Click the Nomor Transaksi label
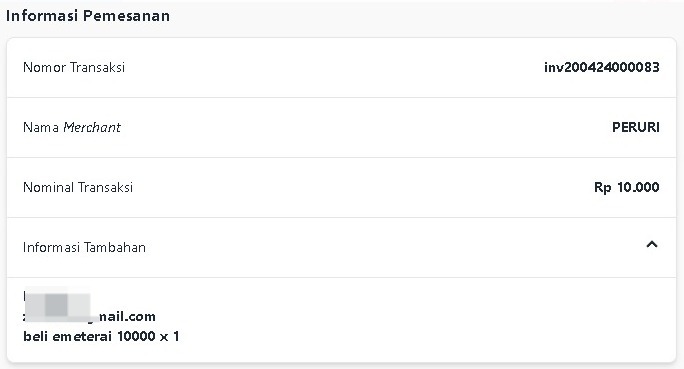The image size is (684, 369). tap(74, 67)
